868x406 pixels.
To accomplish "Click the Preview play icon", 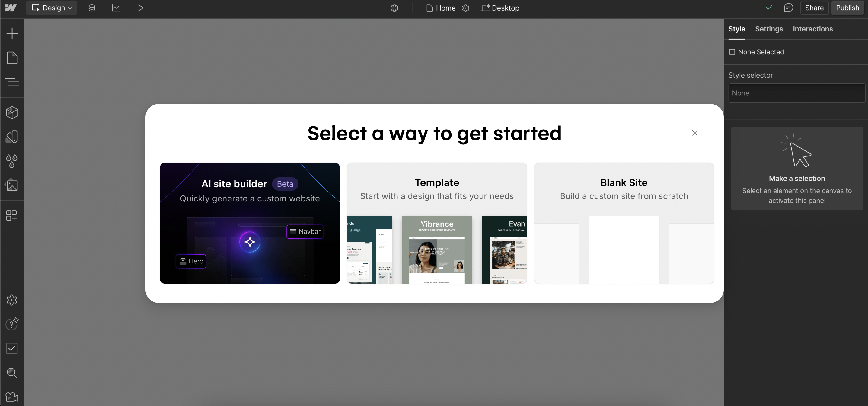I will click(140, 8).
